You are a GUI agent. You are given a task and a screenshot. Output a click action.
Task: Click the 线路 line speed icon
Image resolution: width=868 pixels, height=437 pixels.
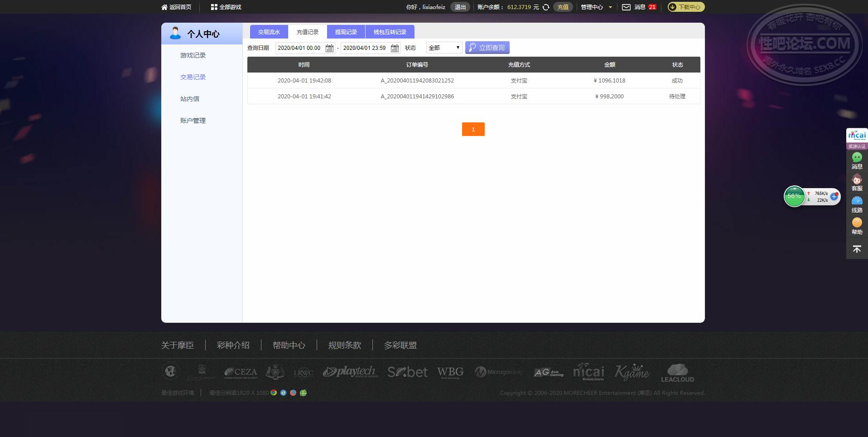coord(856,201)
